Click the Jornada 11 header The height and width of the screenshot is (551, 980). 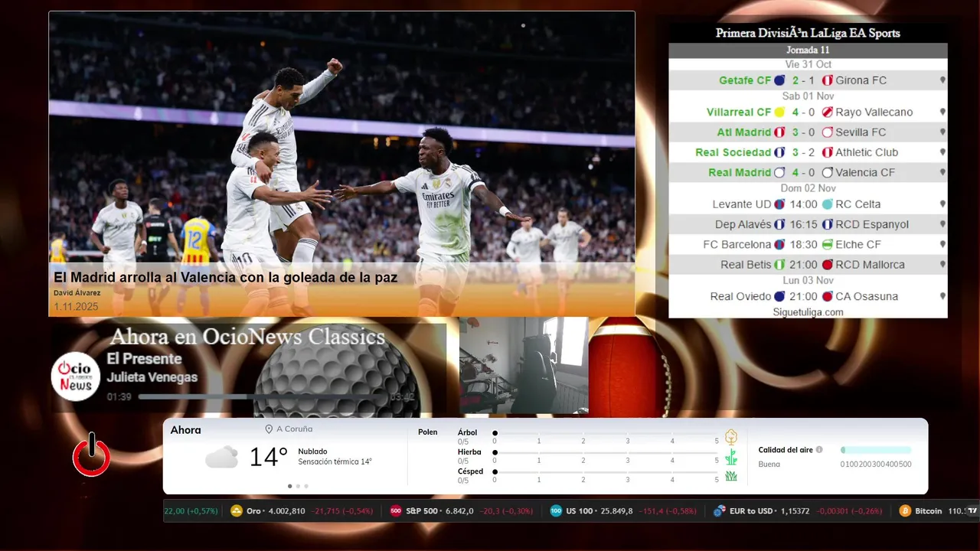pyautogui.click(x=808, y=50)
